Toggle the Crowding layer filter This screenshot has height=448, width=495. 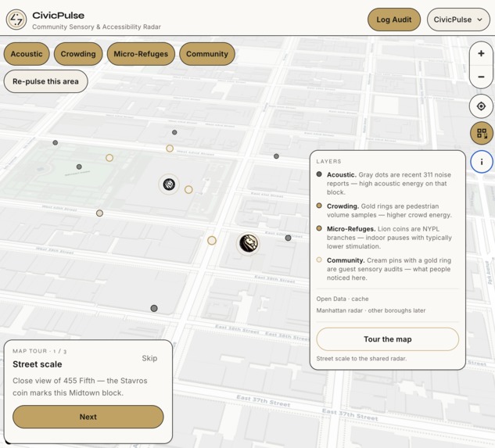coord(78,54)
